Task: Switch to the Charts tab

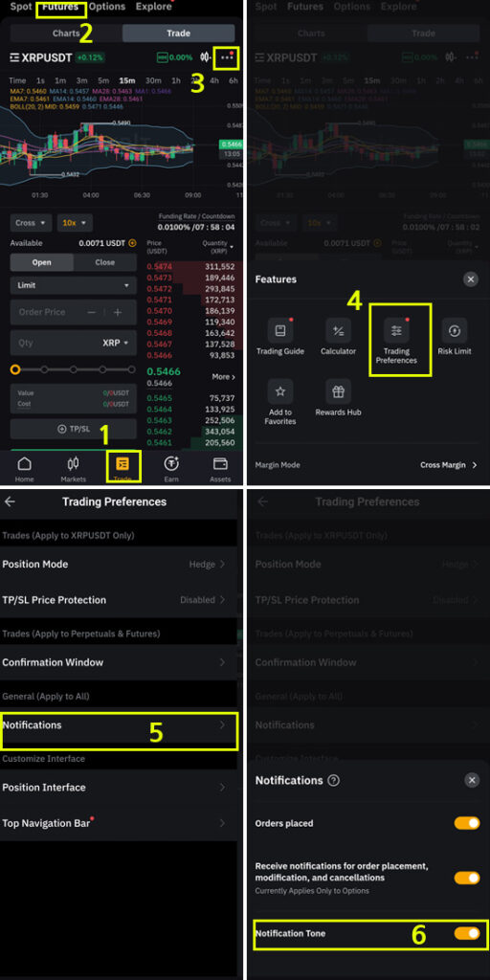Action: click(x=66, y=33)
